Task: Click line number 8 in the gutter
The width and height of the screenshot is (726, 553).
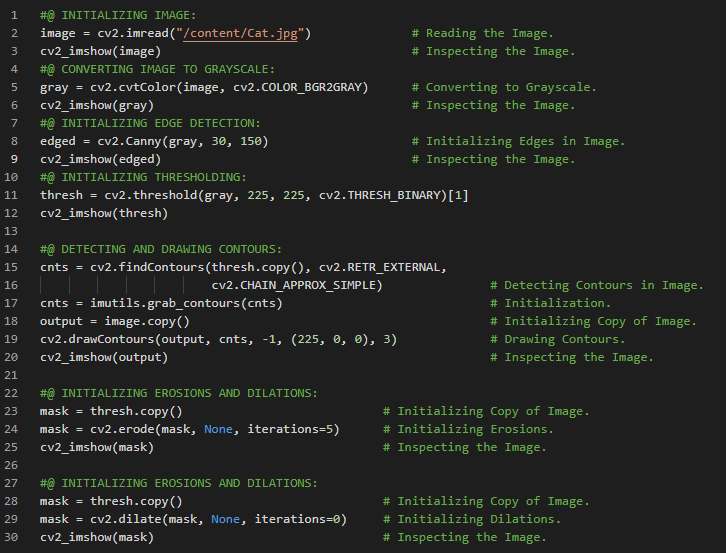Action: 15,141
